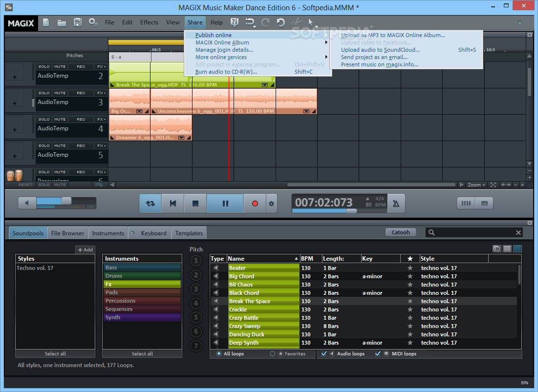The height and width of the screenshot is (392, 538).
Task: Select pitch button 3
Action: coord(196,289)
